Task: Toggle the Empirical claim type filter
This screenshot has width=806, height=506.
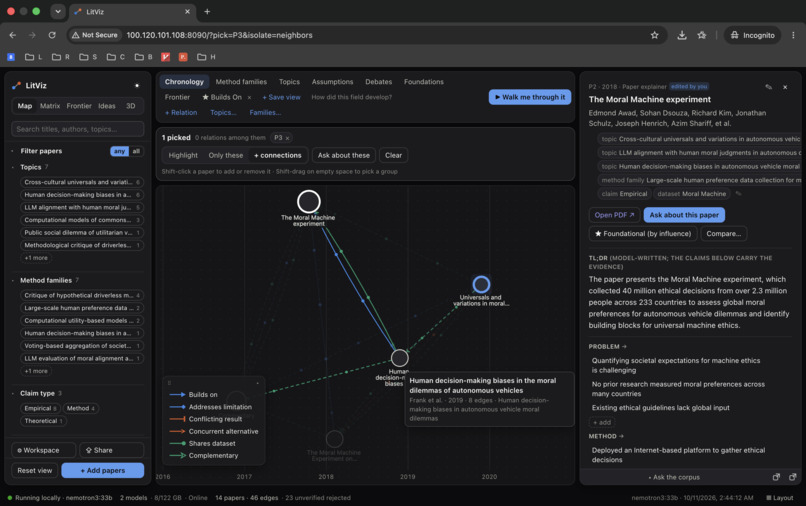Action: pos(41,408)
